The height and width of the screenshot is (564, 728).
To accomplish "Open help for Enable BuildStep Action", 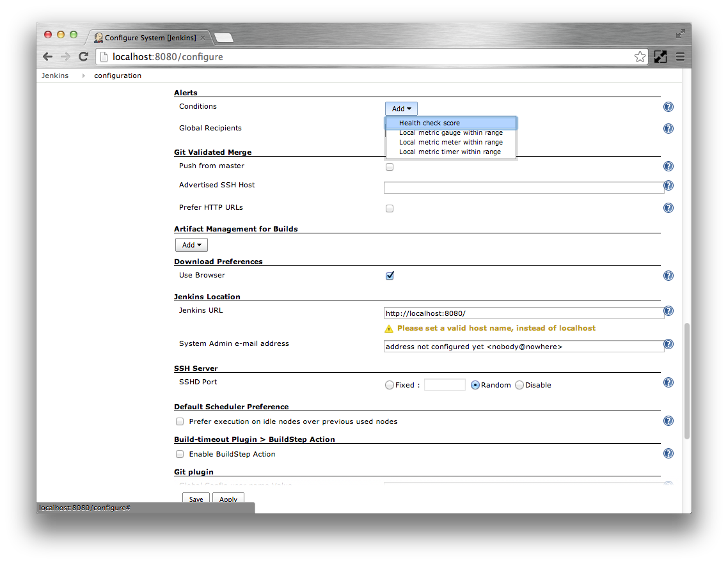I will 668,453.
